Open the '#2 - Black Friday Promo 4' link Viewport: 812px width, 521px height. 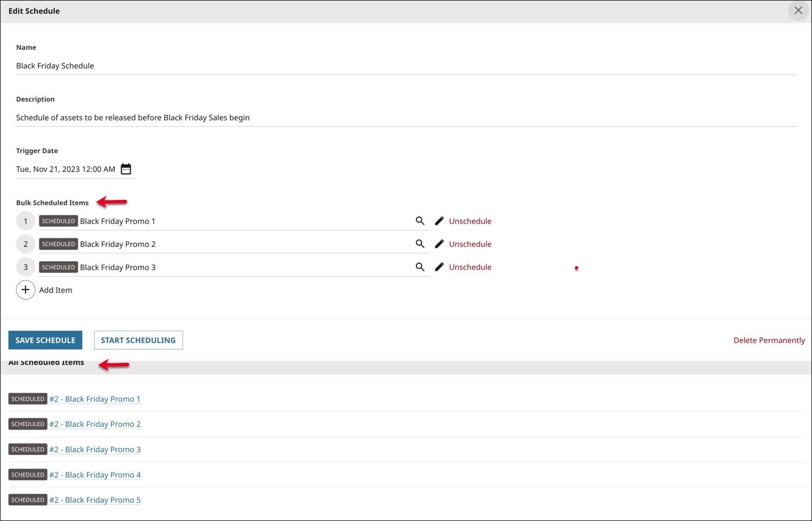click(94, 475)
